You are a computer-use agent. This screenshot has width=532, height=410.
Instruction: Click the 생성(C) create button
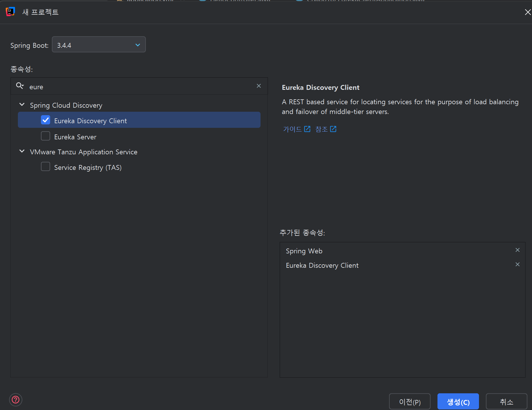[458, 402]
